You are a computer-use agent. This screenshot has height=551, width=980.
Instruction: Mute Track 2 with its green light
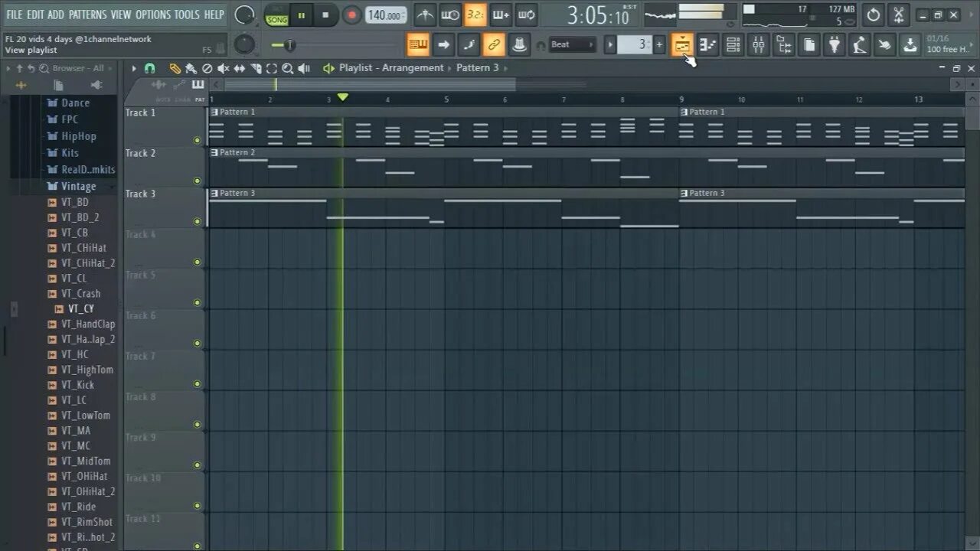197,181
